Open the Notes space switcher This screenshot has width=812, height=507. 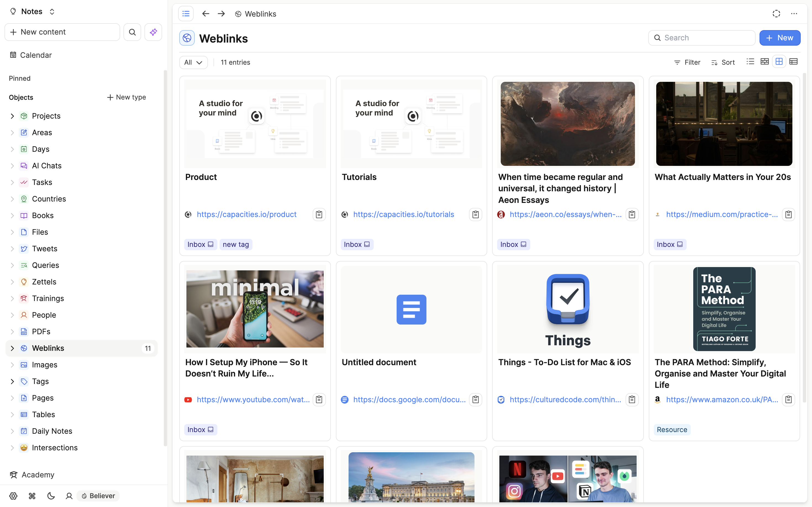pyautogui.click(x=33, y=11)
